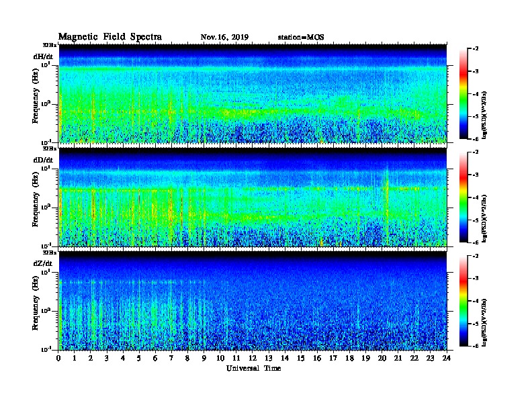
Task: Click hour "24" on the time axis
Action: (x=447, y=359)
